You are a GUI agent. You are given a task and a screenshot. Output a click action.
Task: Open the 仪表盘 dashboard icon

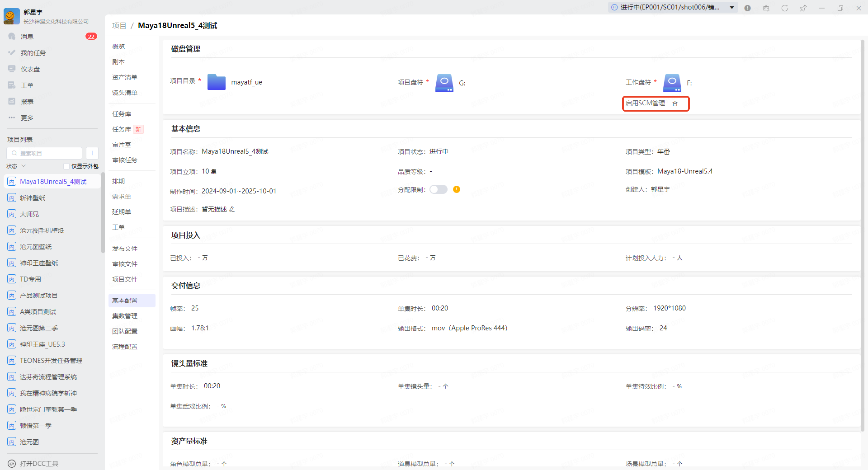pos(12,69)
